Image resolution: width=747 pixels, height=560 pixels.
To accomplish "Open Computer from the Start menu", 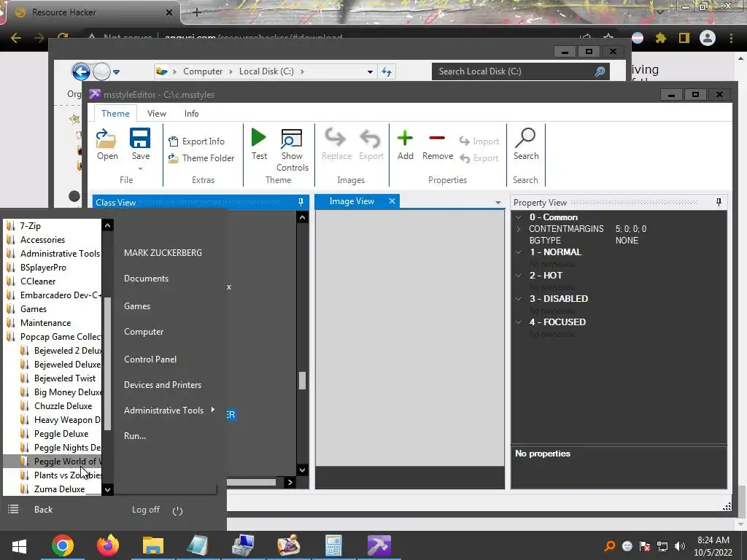I will 144,332.
